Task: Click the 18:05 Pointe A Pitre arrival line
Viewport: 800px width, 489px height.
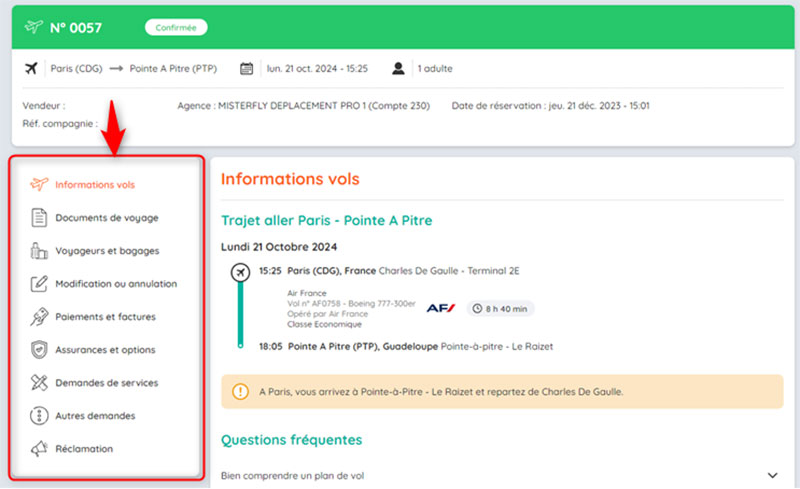Action: pos(406,347)
